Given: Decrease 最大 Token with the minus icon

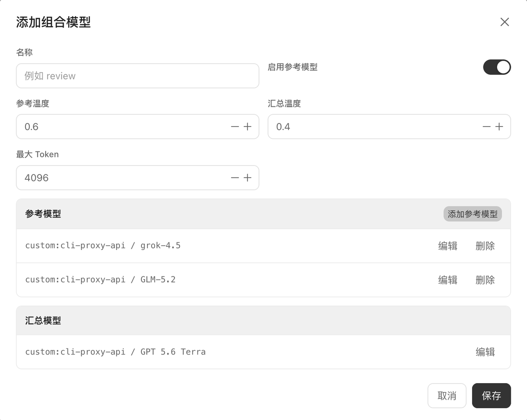Looking at the screenshot, I should (x=235, y=178).
